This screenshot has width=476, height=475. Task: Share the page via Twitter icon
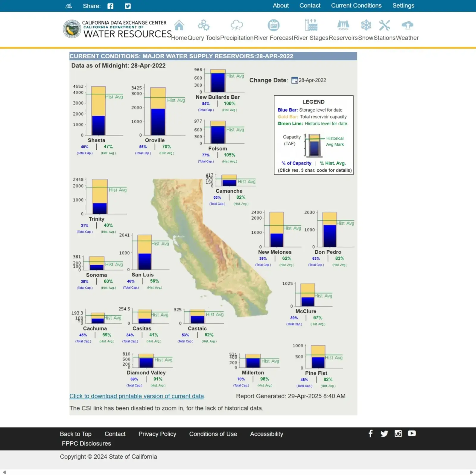(128, 6)
